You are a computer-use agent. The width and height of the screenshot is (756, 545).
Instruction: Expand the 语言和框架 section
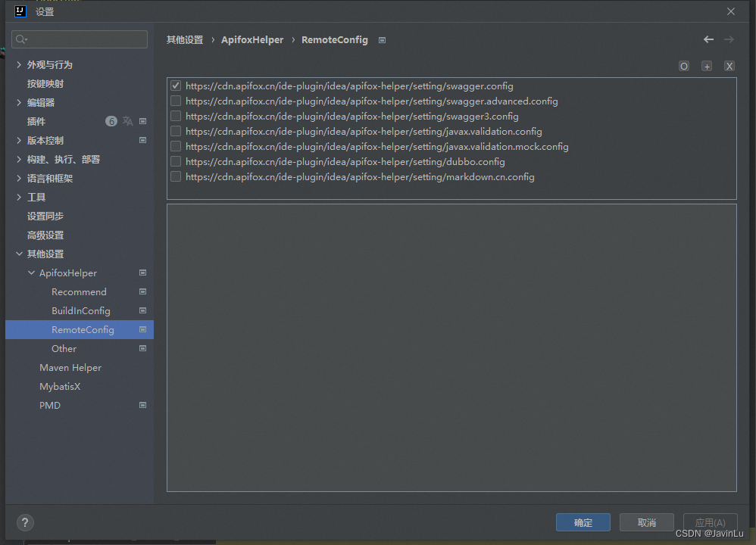click(x=19, y=179)
